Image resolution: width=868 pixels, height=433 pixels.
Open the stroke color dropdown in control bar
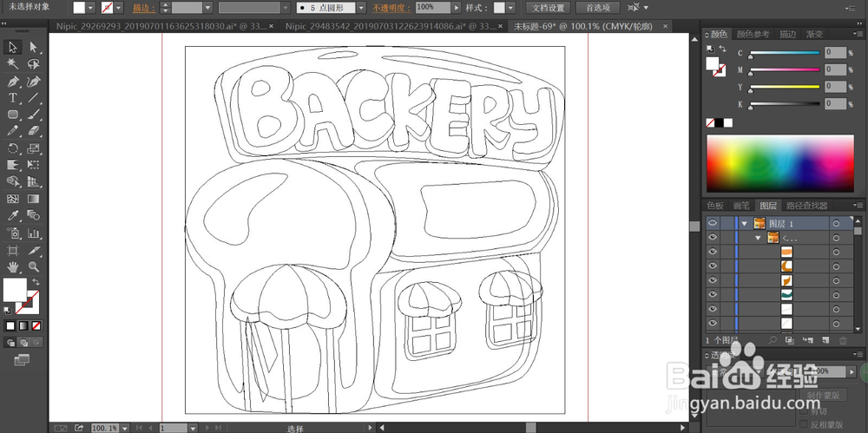click(x=118, y=8)
